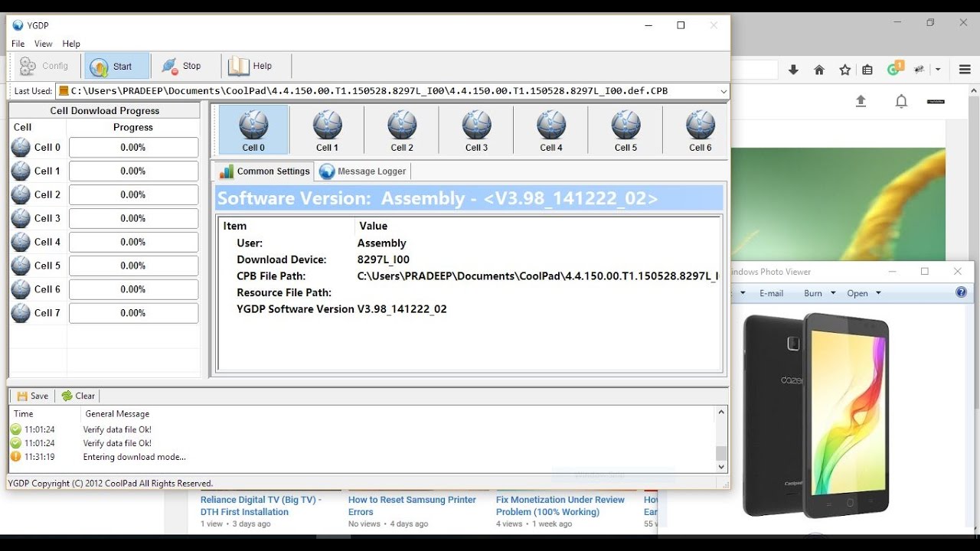This screenshot has height=551, width=980.
Task: Click Cell 2 row icon in progress list
Action: coord(21,194)
